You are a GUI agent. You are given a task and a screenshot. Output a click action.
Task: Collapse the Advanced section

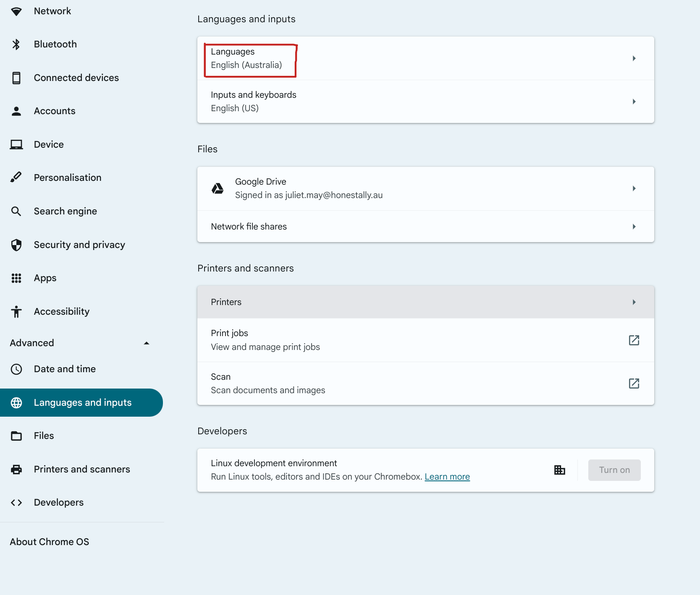147,343
